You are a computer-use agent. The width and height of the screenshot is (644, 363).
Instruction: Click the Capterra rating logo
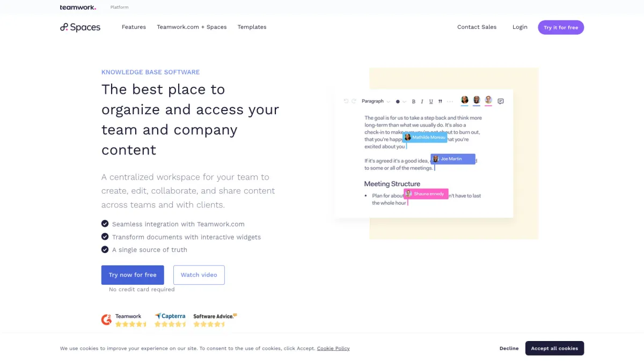coord(170,316)
